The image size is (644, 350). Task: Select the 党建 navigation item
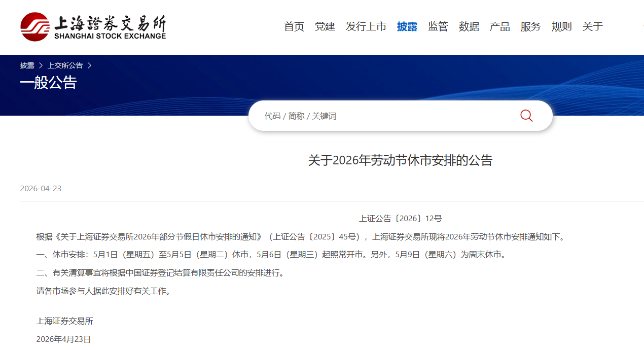(x=325, y=27)
